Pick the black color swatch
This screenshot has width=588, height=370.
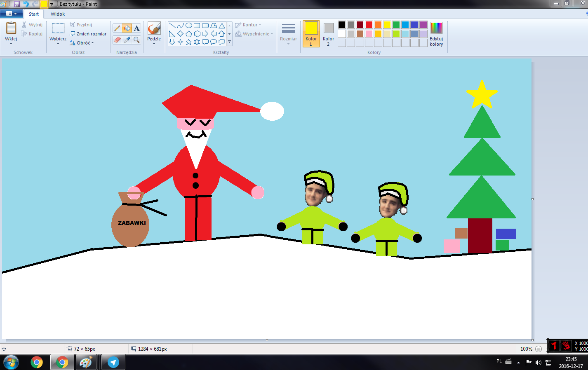pyautogui.click(x=342, y=25)
